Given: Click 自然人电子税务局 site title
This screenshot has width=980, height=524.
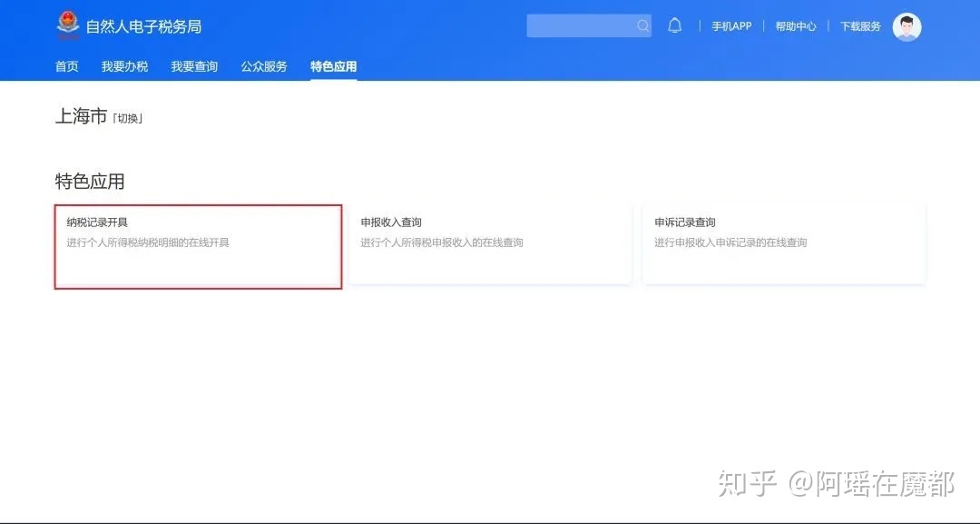Looking at the screenshot, I should (x=143, y=27).
